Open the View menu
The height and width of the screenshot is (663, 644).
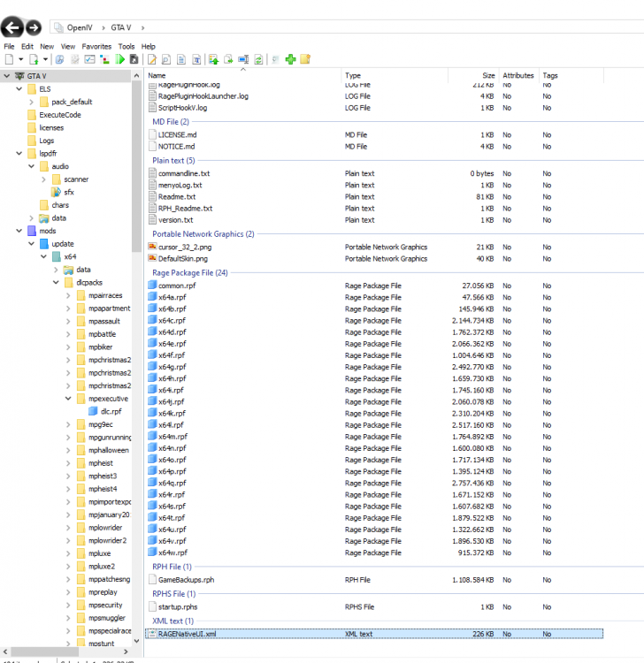pos(68,47)
